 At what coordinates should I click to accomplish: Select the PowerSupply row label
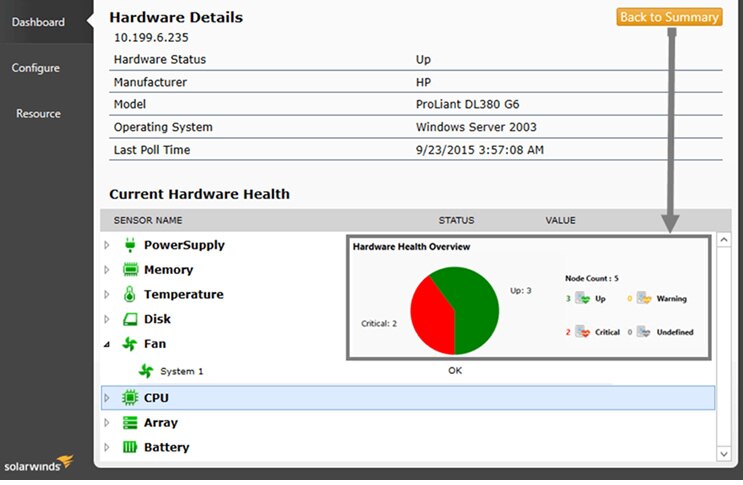[184, 245]
